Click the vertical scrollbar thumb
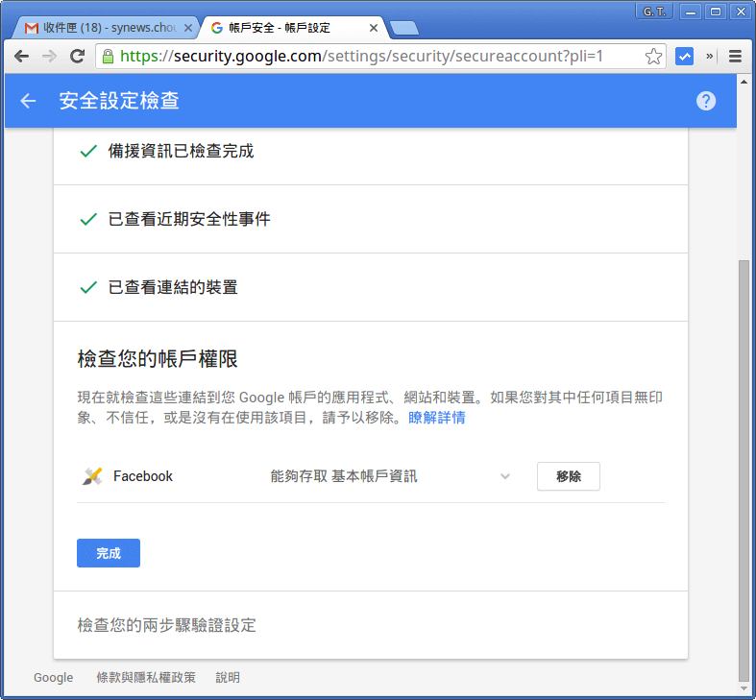Screen dimensions: 756x700 [x=744, y=471]
